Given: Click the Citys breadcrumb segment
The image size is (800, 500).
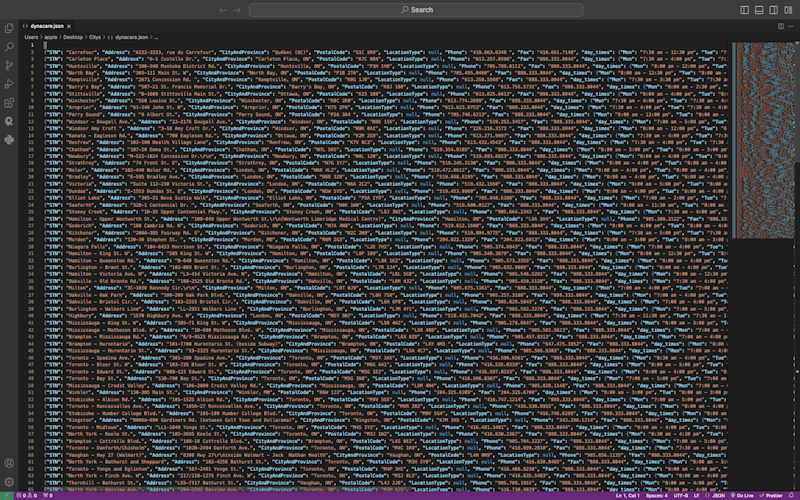Looking at the screenshot, I should coord(95,37).
